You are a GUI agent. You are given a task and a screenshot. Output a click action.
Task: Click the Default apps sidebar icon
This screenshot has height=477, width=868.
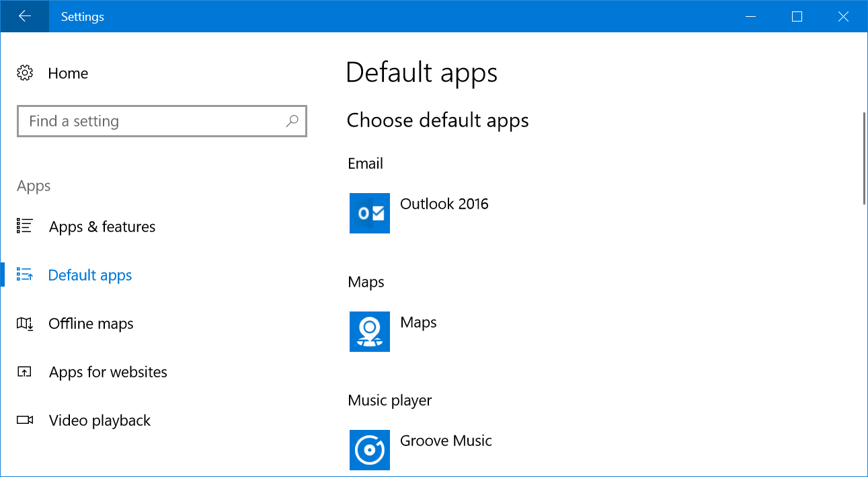[25, 274]
